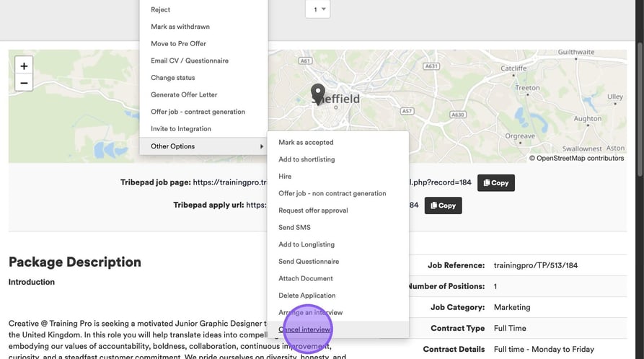Click Email CV / Questionnaire option
This screenshot has height=359, width=644.
tap(190, 61)
